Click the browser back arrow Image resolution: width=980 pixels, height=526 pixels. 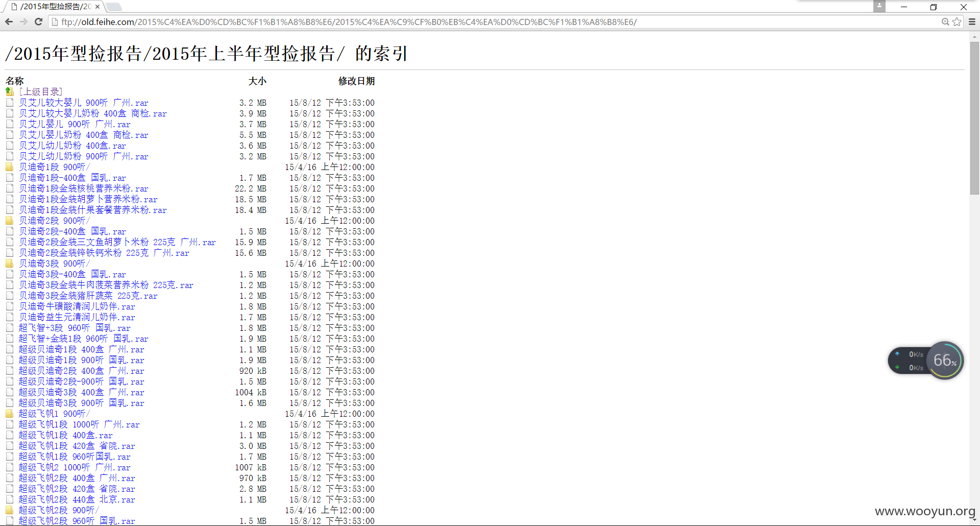(9, 22)
